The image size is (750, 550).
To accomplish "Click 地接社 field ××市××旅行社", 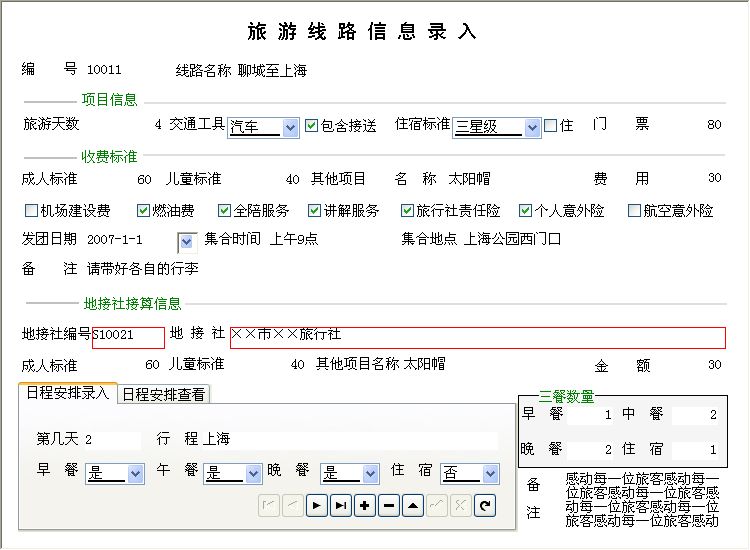I will coord(478,337).
